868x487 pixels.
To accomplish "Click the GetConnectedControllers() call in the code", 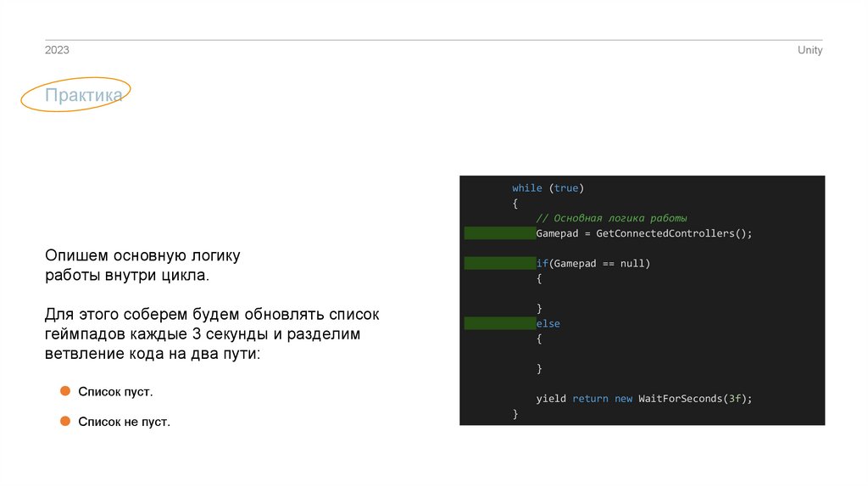I will click(674, 233).
